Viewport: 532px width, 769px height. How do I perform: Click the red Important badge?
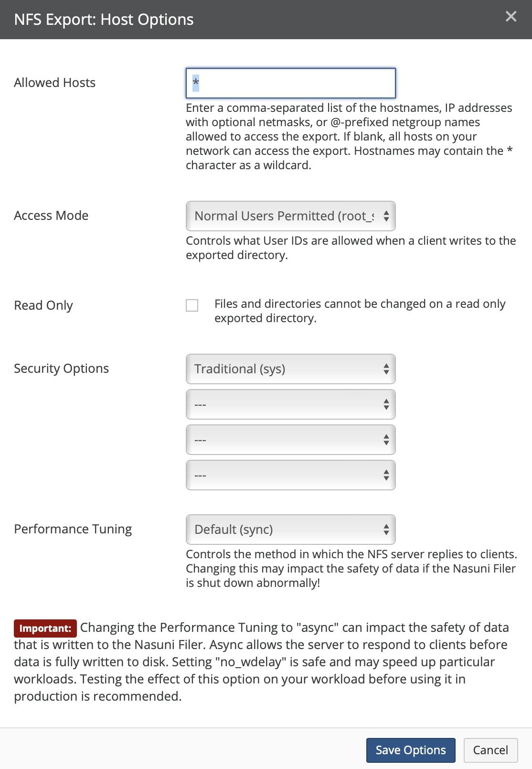[45, 628]
